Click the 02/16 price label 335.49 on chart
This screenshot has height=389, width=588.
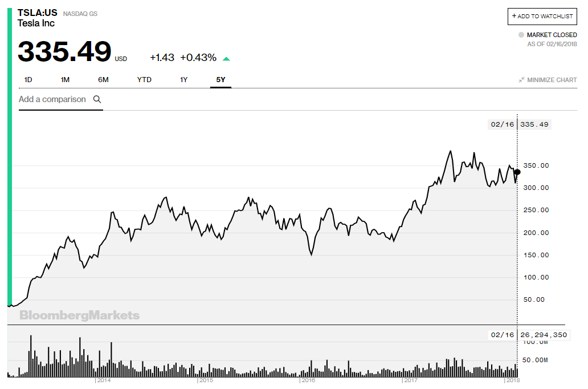click(x=534, y=124)
